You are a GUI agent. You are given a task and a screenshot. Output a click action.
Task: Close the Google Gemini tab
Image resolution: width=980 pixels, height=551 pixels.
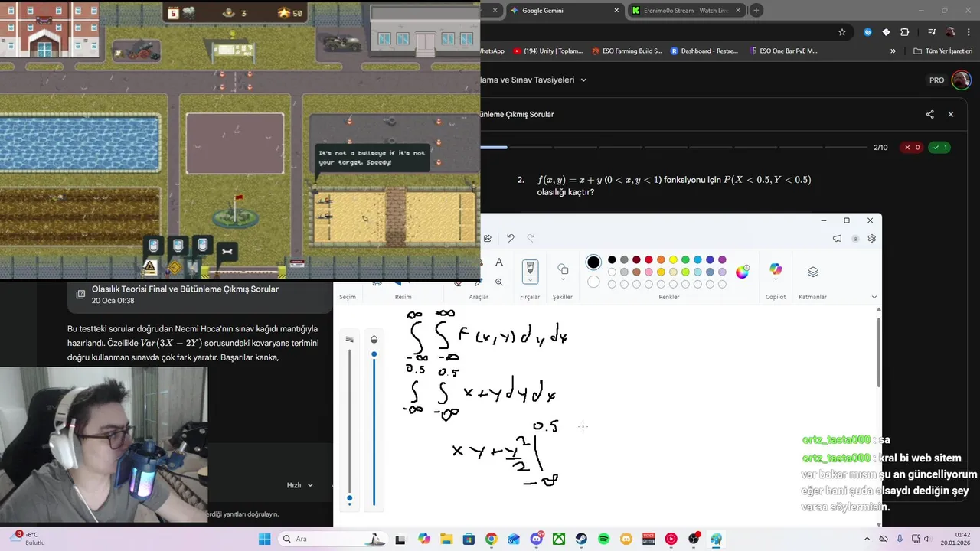616,11
